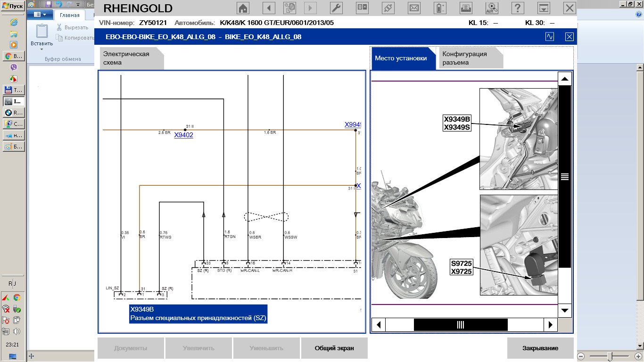
Task: Toggle the oscilloscope waveform icon in blue bar
Action: [x=550, y=37]
